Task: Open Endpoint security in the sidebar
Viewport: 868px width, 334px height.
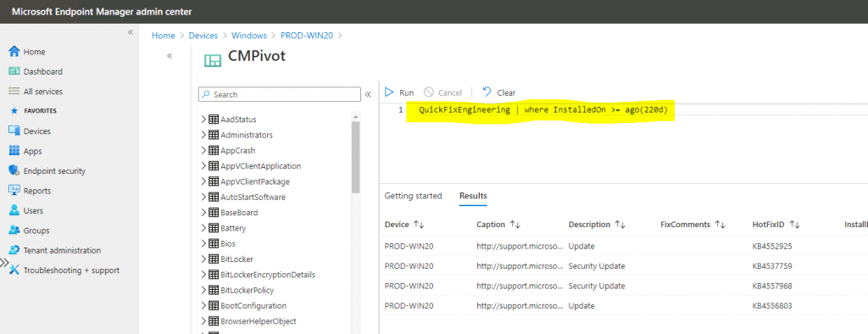Action: coord(47,171)
